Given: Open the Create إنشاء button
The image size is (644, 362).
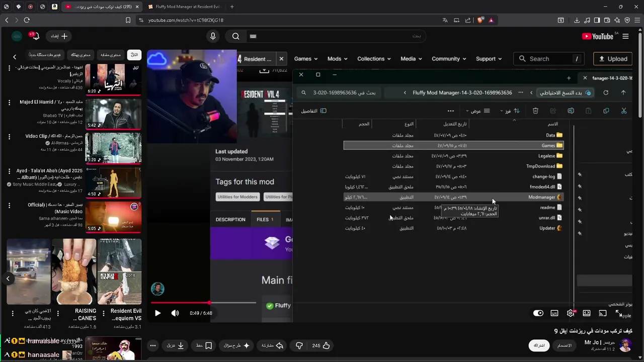Looking at the screenshot, I should coord(59,36).
